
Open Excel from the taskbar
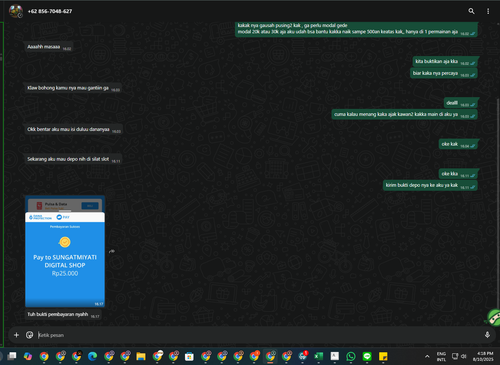[318, 356]
